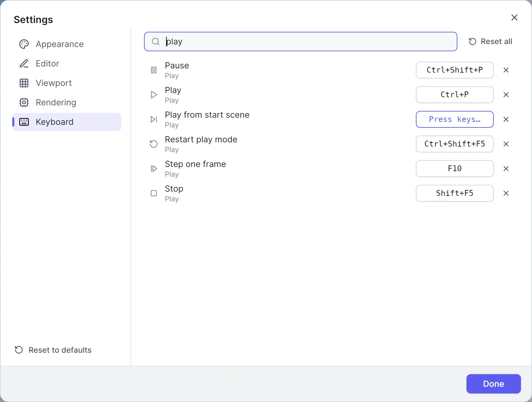Click the "Pause" action label
532x402 pixels.
(177, 65)
